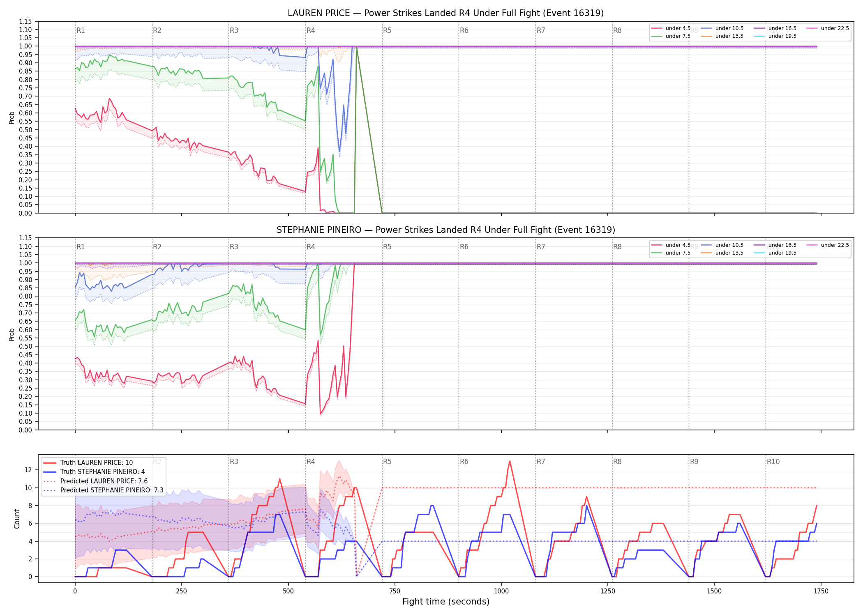Click the 'Prob' y-axis label of top chart
This screenshot has width=863, height=616.
pos(12,117)
